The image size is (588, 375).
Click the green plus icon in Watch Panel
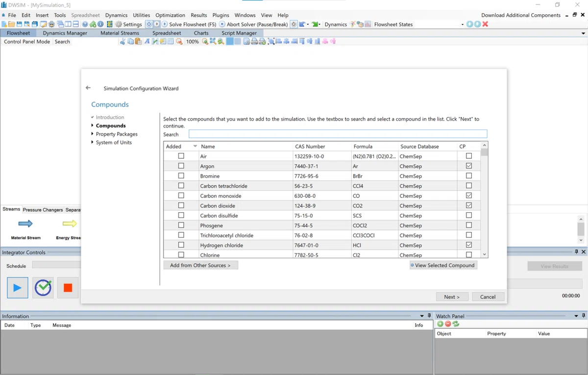coord(440,324)
